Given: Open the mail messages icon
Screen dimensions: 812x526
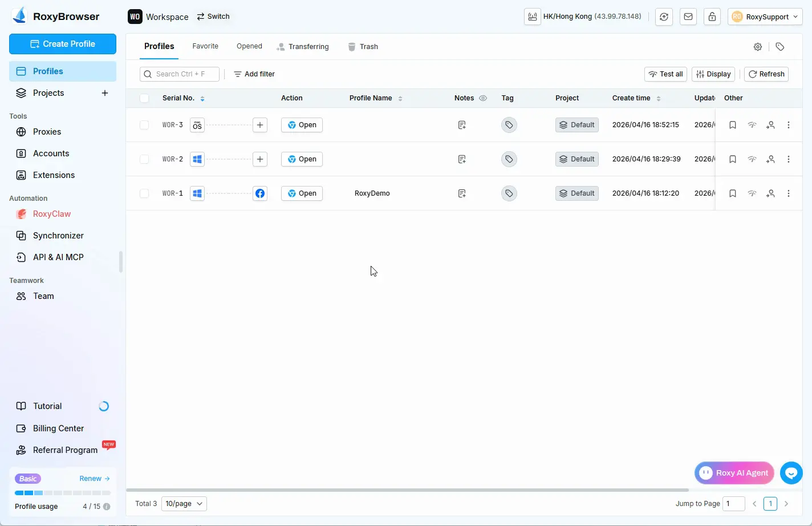Looking at the screenshot, I should click(688, 17).
